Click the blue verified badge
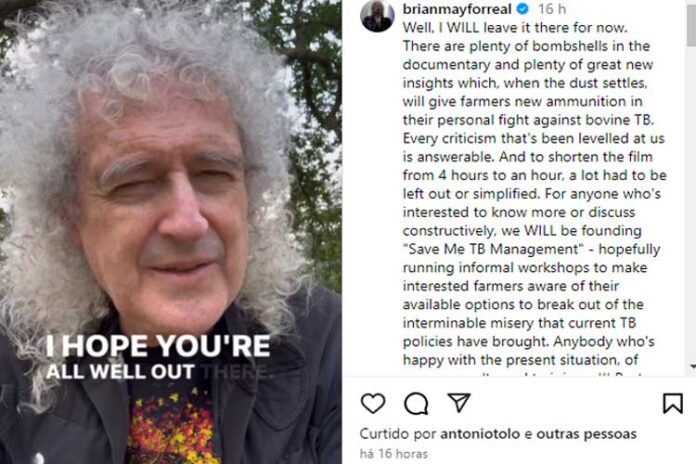This screenshot has height=464, width=696. pos(523,8)
